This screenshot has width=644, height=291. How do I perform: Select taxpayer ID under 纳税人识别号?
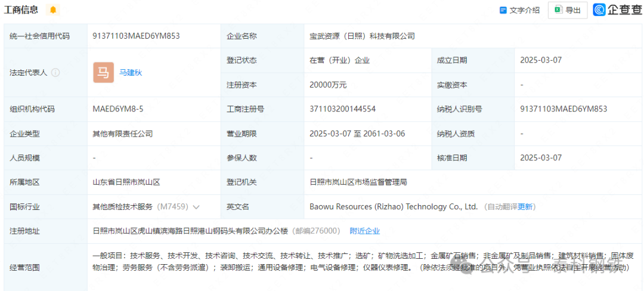click(563, 109)
